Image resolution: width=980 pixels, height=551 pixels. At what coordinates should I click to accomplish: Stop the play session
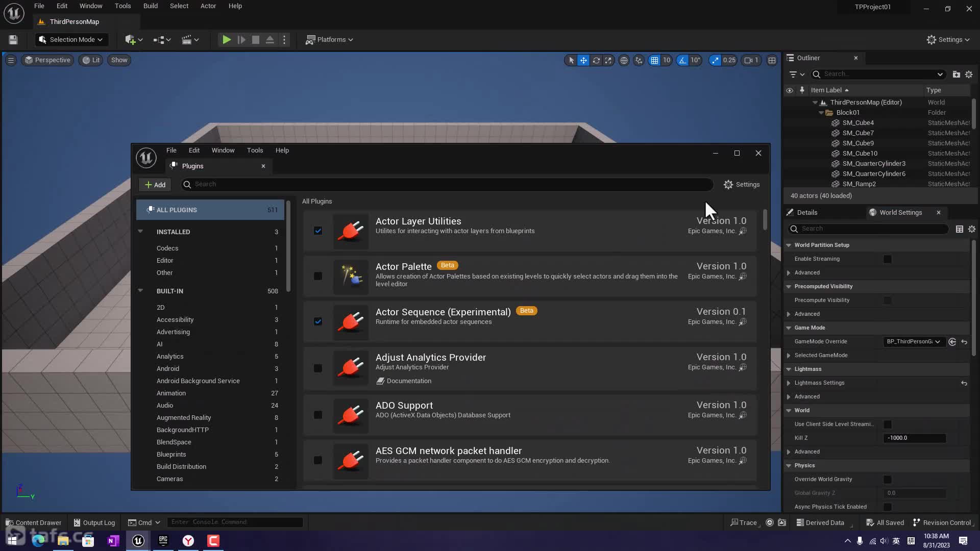click(256, 40)
